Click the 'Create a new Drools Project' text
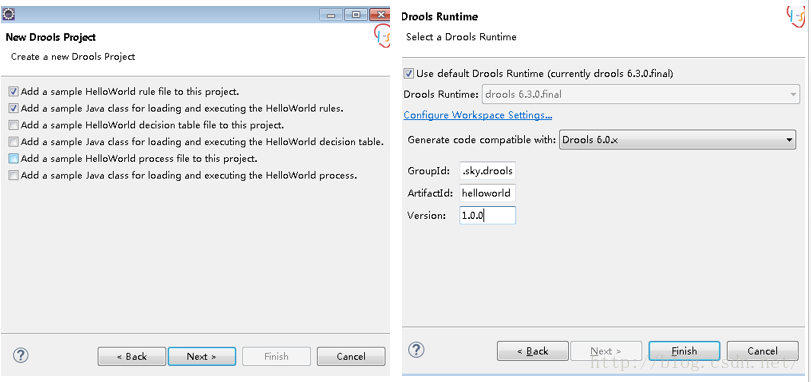The height and width of the screenshot is (382, 811). click(x=73, y=56)
